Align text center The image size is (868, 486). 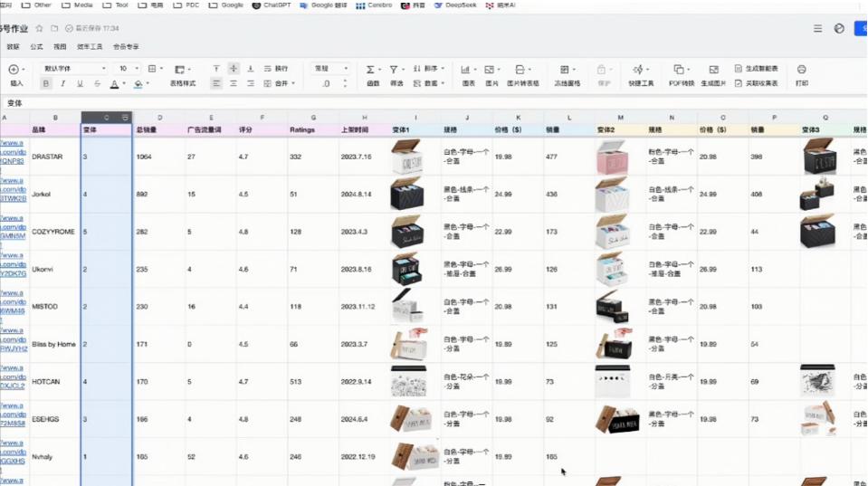tap(234, 83)
